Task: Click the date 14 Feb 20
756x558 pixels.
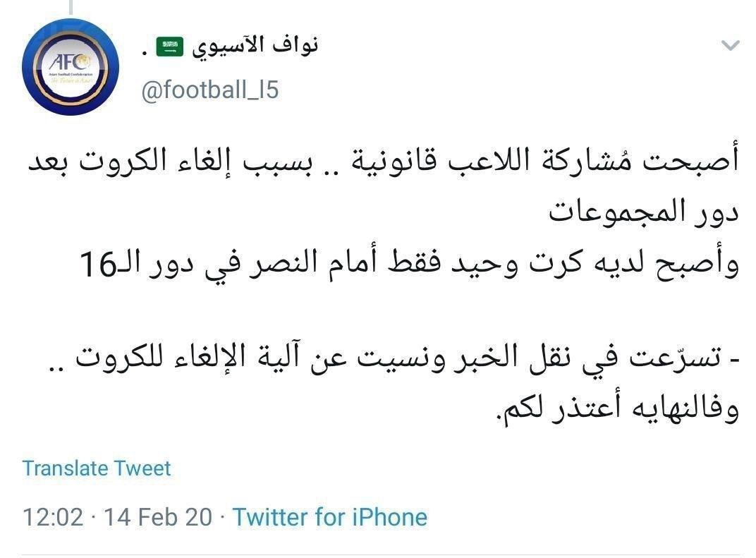Action: [158, 517]
